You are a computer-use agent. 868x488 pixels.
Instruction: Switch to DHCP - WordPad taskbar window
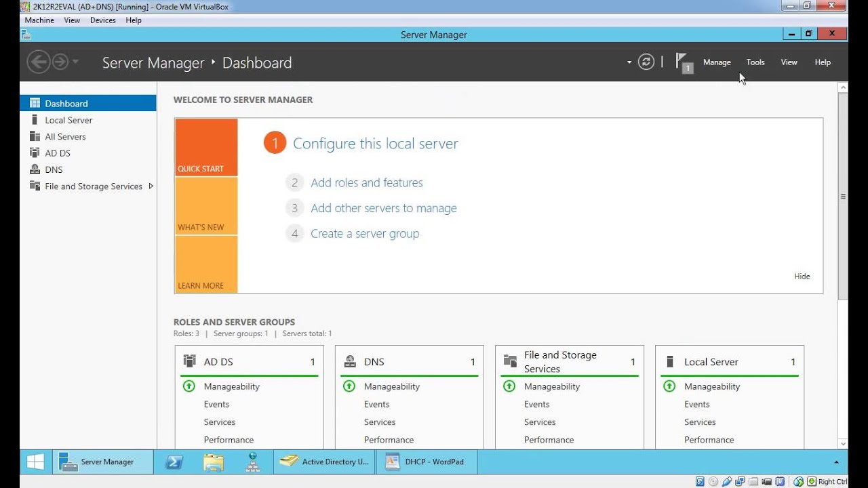428,462
